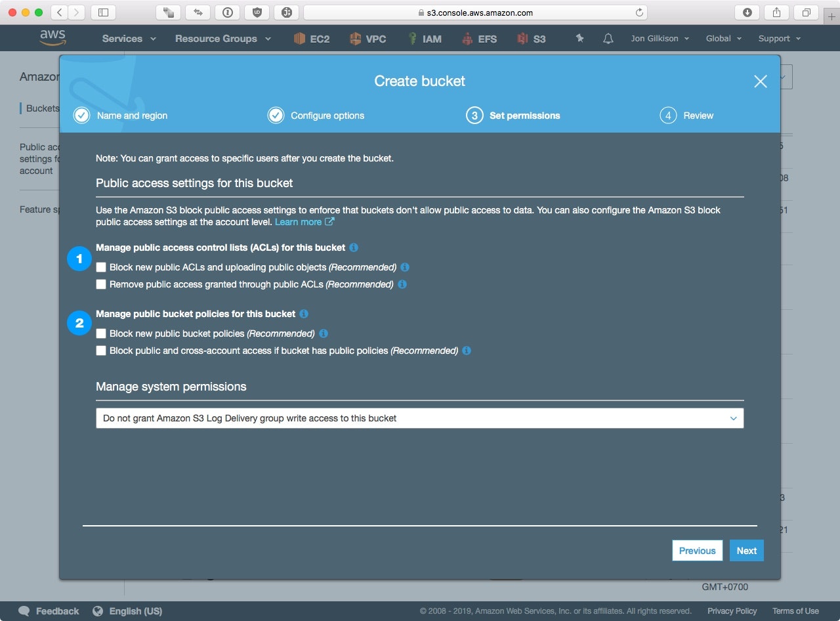Enable Block new public ACLs checkbox
The width and height of the screenshot is (840, 621).
[x=101, y=267]
